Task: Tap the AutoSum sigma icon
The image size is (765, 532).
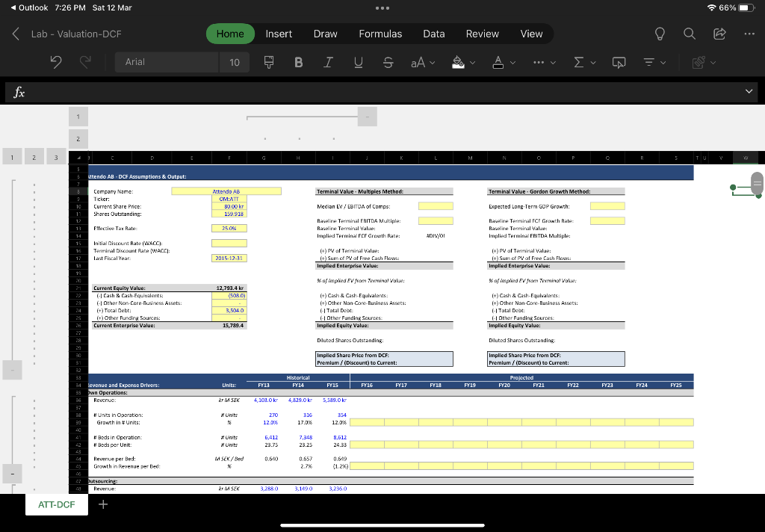Action: pos(579,62)
